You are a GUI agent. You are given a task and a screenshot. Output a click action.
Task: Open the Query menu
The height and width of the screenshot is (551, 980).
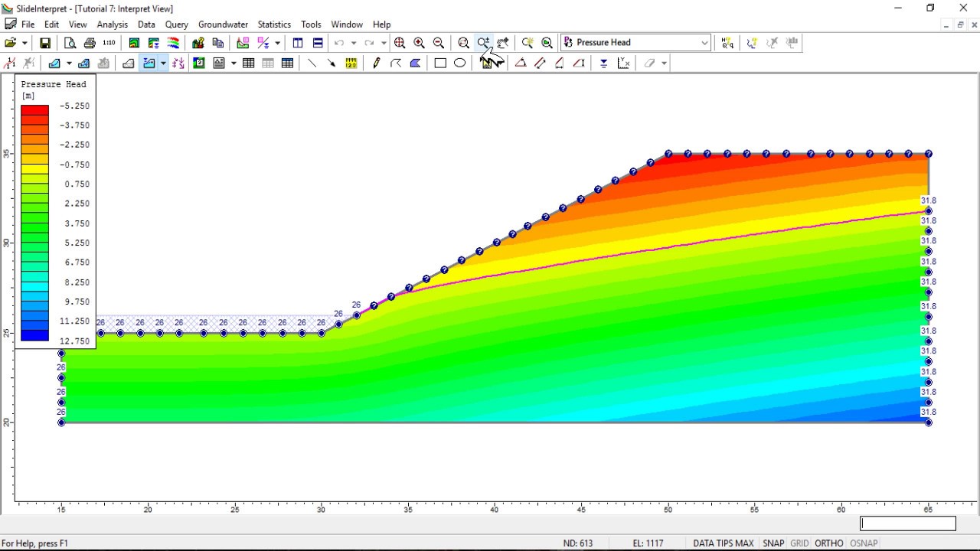point(176,24)
